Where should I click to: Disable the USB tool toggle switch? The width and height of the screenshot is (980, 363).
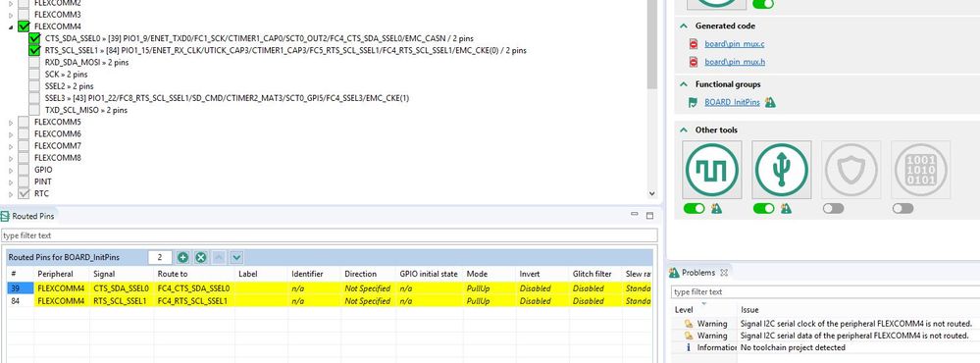(763, 209)
